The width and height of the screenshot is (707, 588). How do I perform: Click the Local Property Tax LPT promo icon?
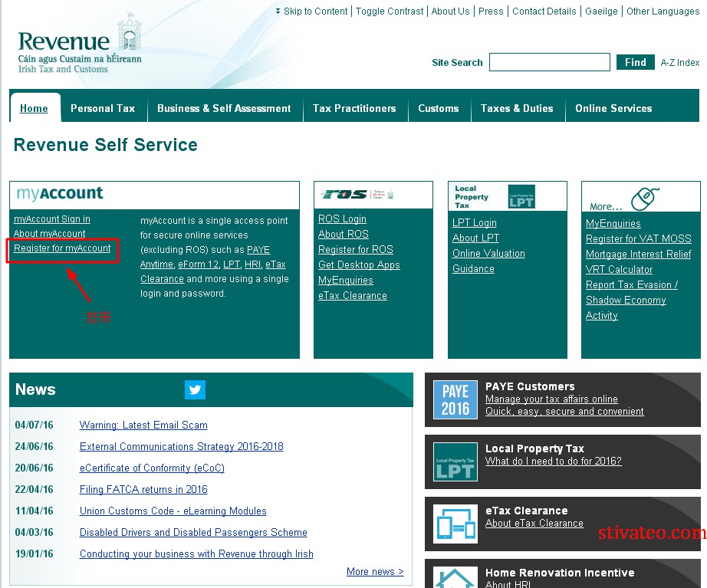[x=455, y=462]
